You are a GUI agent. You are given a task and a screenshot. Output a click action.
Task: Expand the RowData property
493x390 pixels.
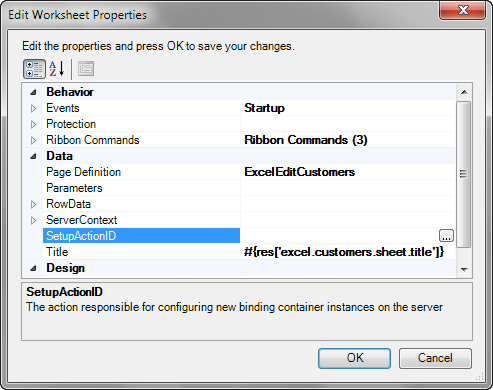click(33, 204)
